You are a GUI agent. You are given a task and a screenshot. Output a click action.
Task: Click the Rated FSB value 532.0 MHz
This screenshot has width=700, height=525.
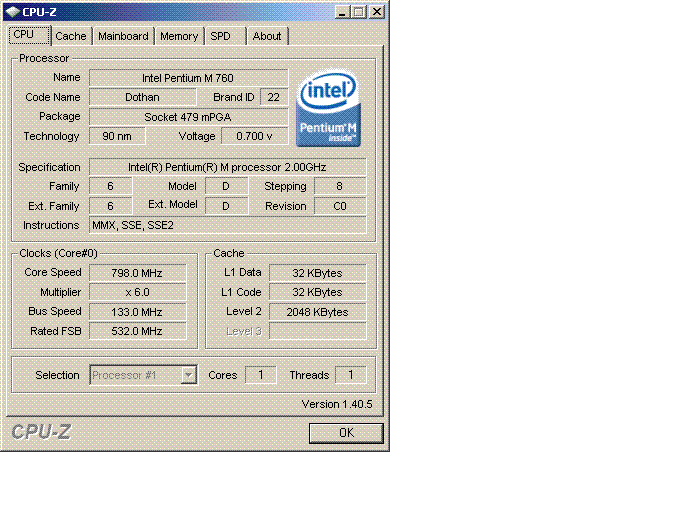pyautogui.click(x=138, y=331)
